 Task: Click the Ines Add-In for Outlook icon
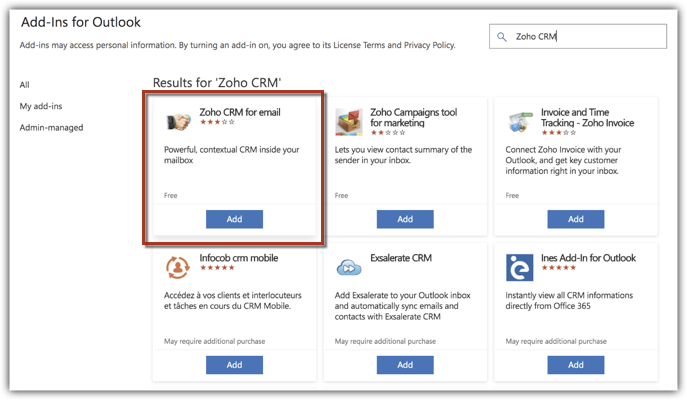(519, 267)
